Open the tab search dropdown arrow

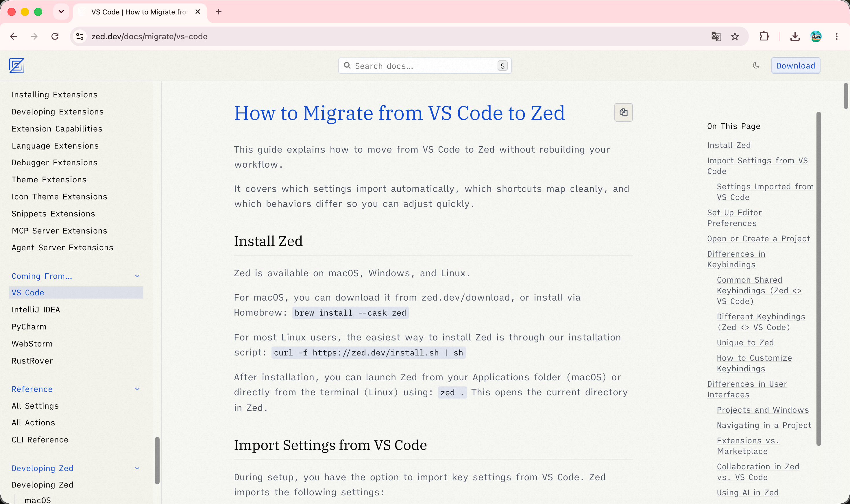(61, 12)
